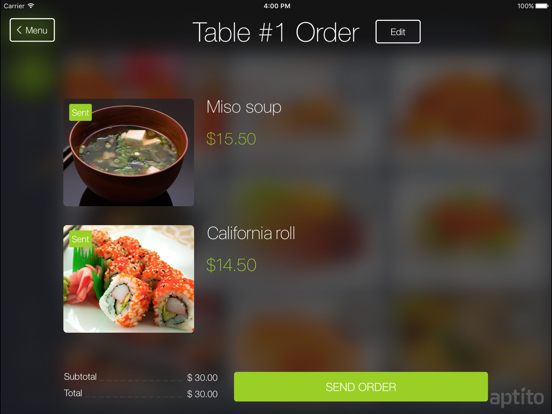Click the Subtotal amount $ 30.00
This screenshot has height=414, width=552.
(x=202, y=378)
